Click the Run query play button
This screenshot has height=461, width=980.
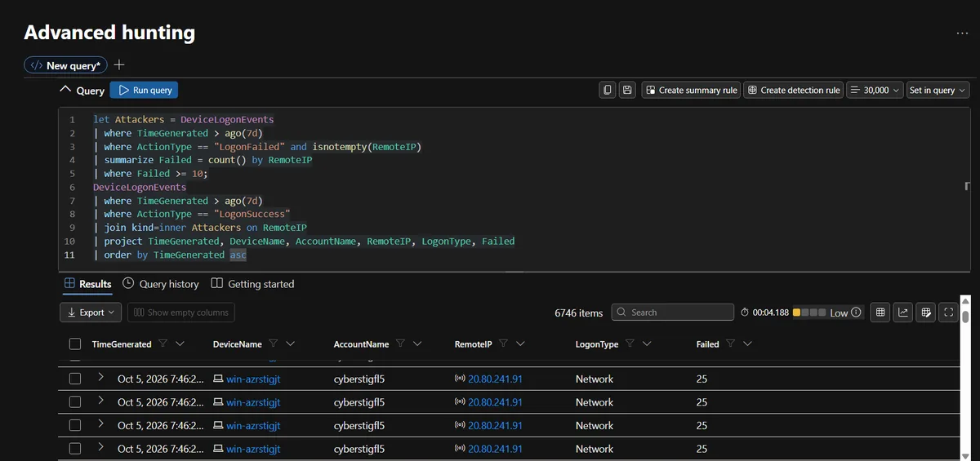(144, 91)
